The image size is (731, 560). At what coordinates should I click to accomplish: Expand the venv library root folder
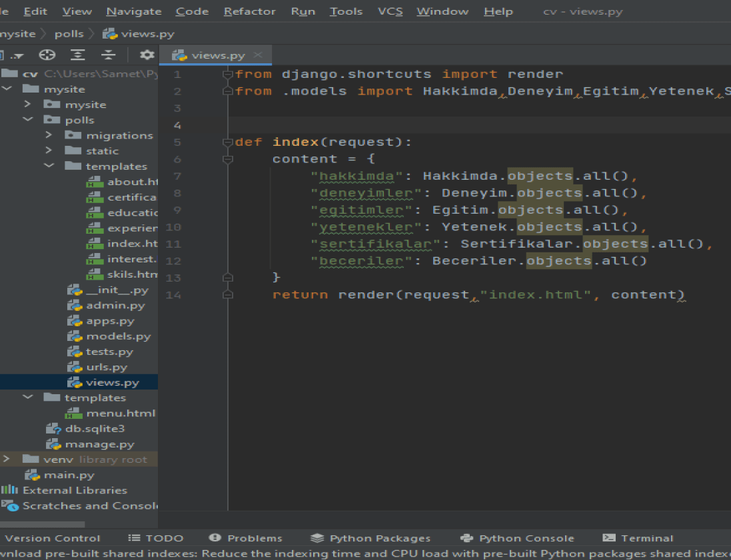coord(6,459)
